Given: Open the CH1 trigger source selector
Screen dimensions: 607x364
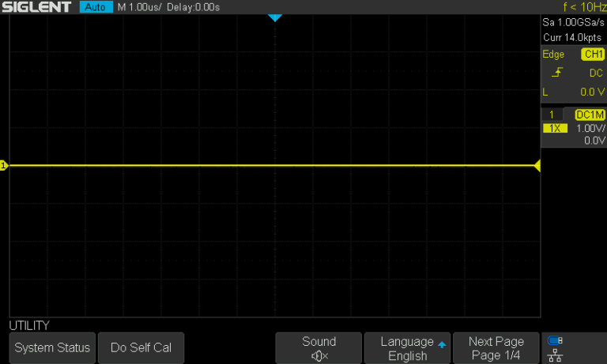Looking at the screenshot, I should (592, 54).
